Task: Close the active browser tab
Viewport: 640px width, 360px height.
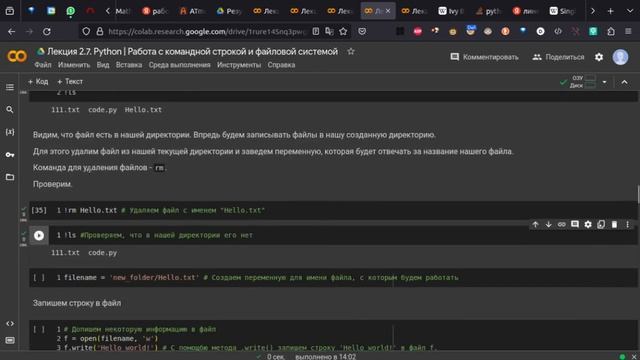Action: point(388,11)
